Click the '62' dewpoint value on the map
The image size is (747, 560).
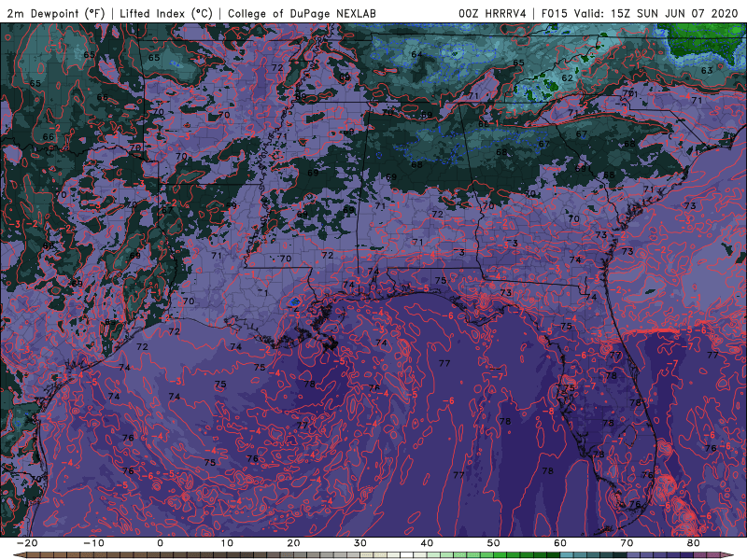pos(568,78)
